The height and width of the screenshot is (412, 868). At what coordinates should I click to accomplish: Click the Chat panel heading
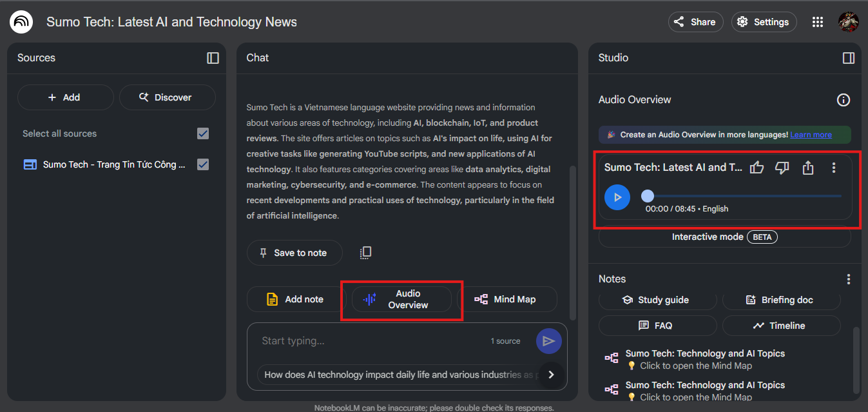pos(258,58)
